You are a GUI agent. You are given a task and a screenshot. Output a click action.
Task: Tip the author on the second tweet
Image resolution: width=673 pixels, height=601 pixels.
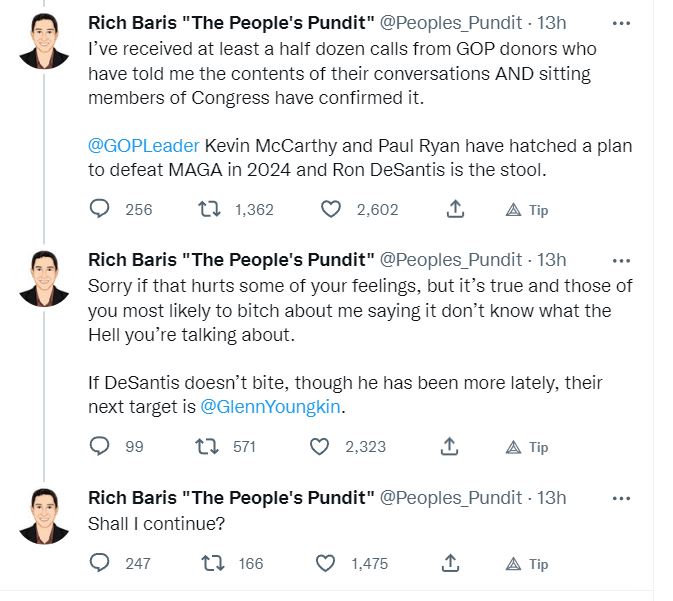click(x=527, y=447)
